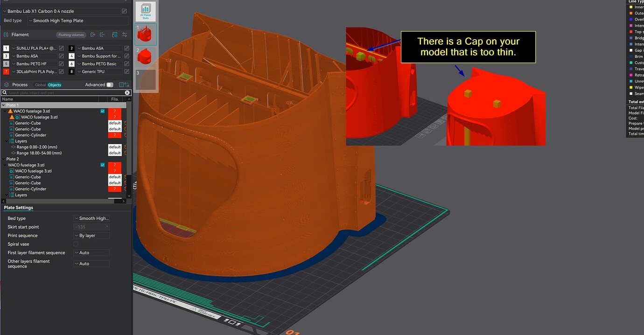Screen dimensions: 644x335
Task: Reset Range 0.00-2.00 layer settings
Action: [x=125, y=147]
